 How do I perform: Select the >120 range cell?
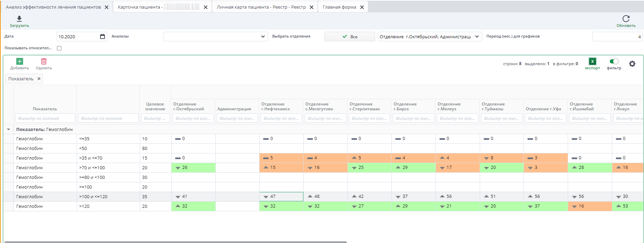108,206
